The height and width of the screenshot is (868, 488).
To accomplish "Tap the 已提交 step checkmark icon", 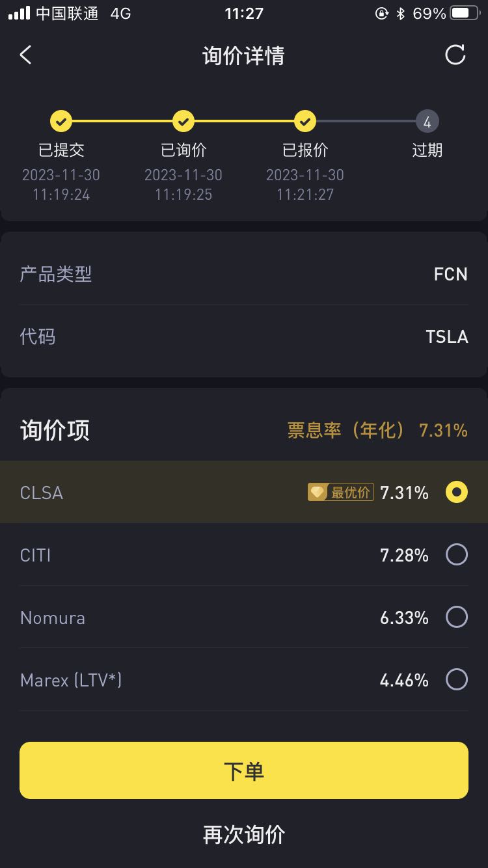I will [61, 121].
